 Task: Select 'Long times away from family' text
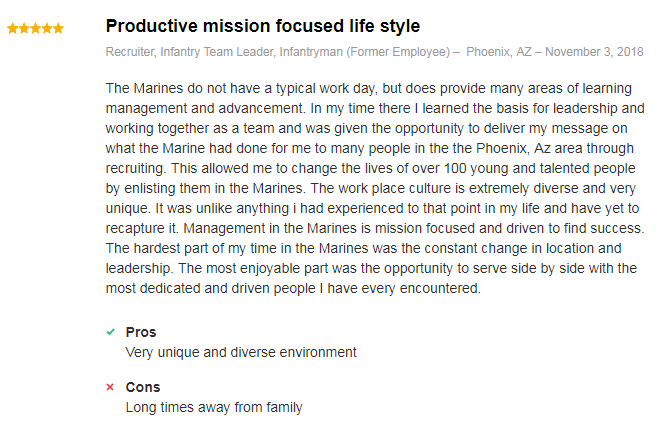pyautogui.click(x=213, y=407)
